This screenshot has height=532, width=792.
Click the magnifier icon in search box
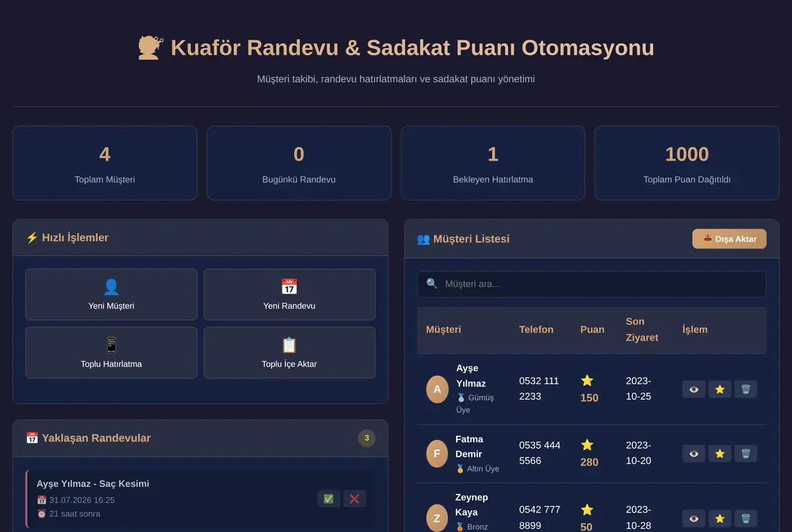(432, 284)
